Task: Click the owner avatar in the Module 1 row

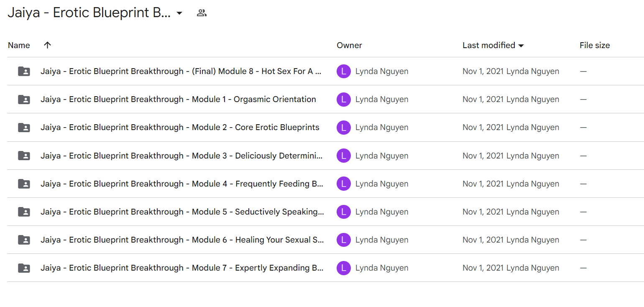Action: click(343, 100)
